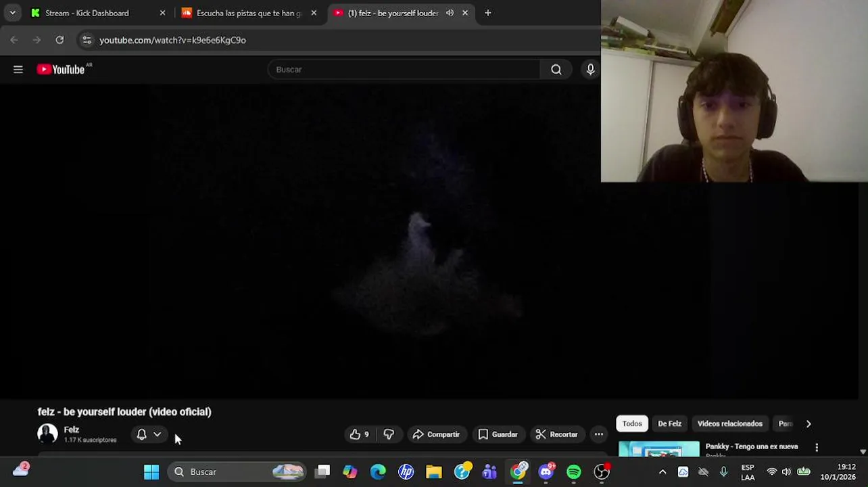The image size is (868, 487).
Task: Open the Windows Start menu
Action: (151, 471)
